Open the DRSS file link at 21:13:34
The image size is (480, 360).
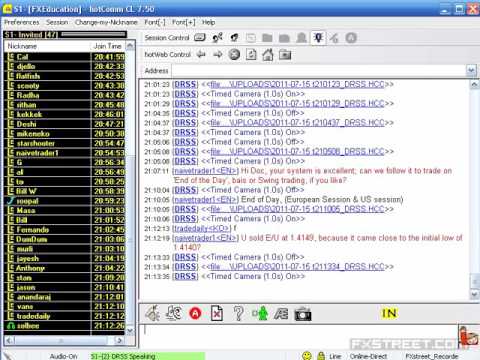click(x=297, y=267)
